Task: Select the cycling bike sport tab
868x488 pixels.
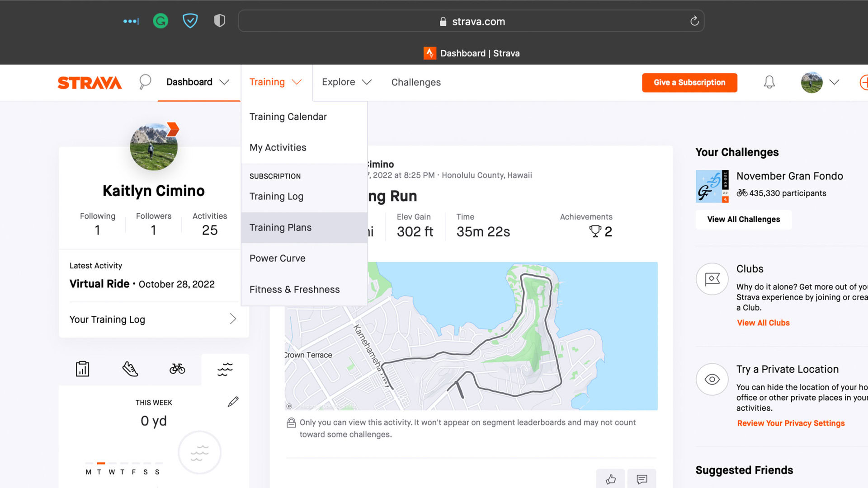Action: click(177, 369)
